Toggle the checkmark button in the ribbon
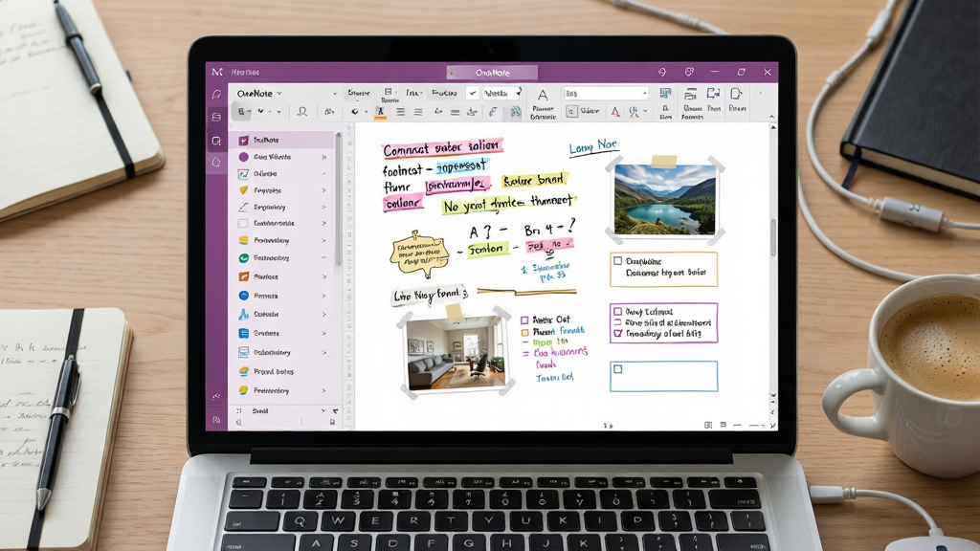Image resolution: width=980 pixels, height=551 pixels. 473,94
